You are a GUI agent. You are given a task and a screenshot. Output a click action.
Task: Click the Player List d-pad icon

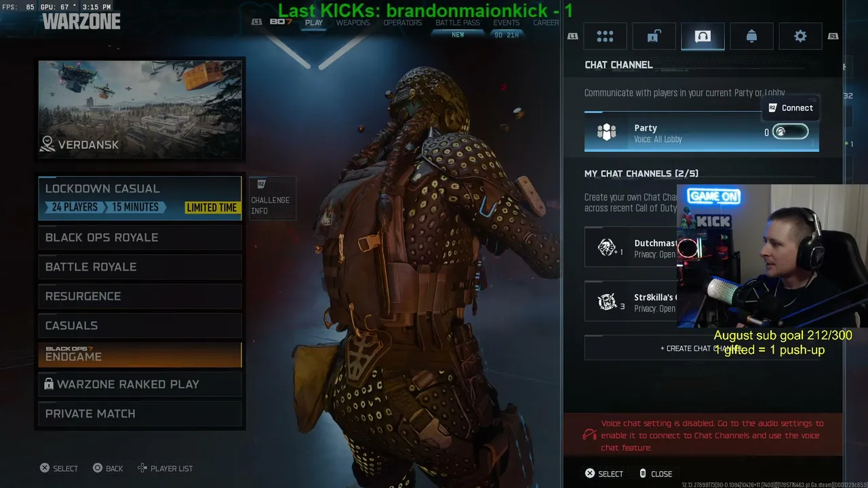pos(142,468)
